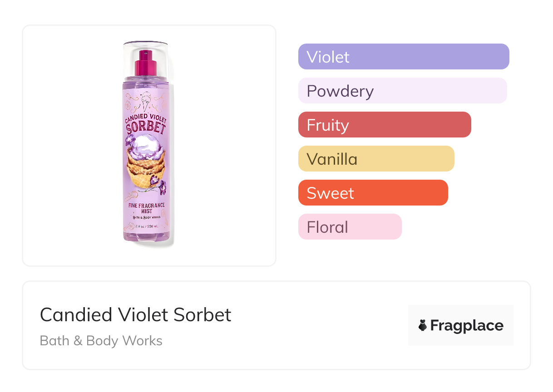This screenshot has height=392, width=553.
Task: Select the Powdery accord bar
Action: tap(402, 91)
